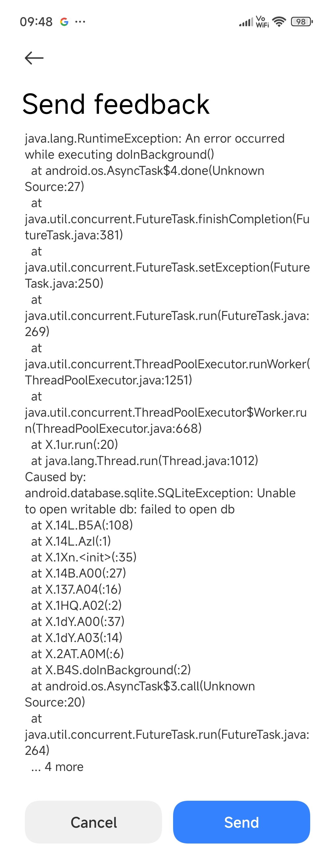Tap the 'at X.14L.B5A(:108)' line
Image resolution: width=335 pixels, height=868 pixels.
pos(82,525)
